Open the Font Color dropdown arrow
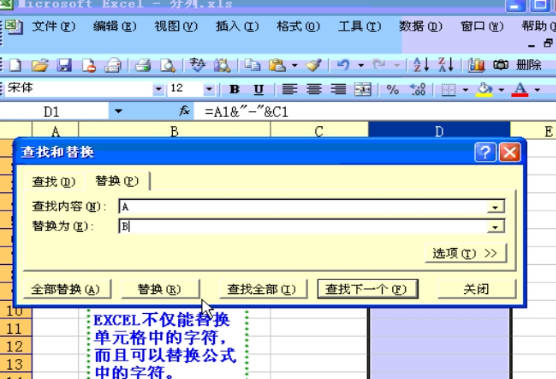 537,90
